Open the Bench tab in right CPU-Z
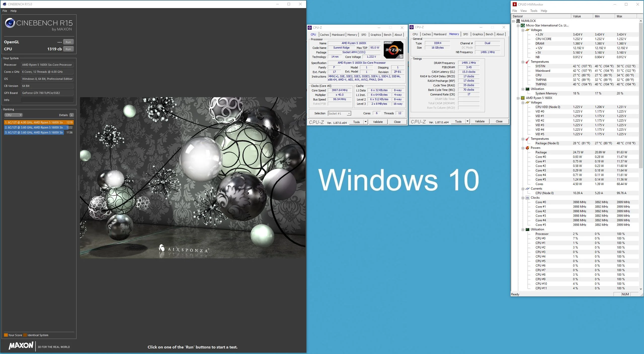This screenshot has height=354, width=644. (x=489, y=34)
